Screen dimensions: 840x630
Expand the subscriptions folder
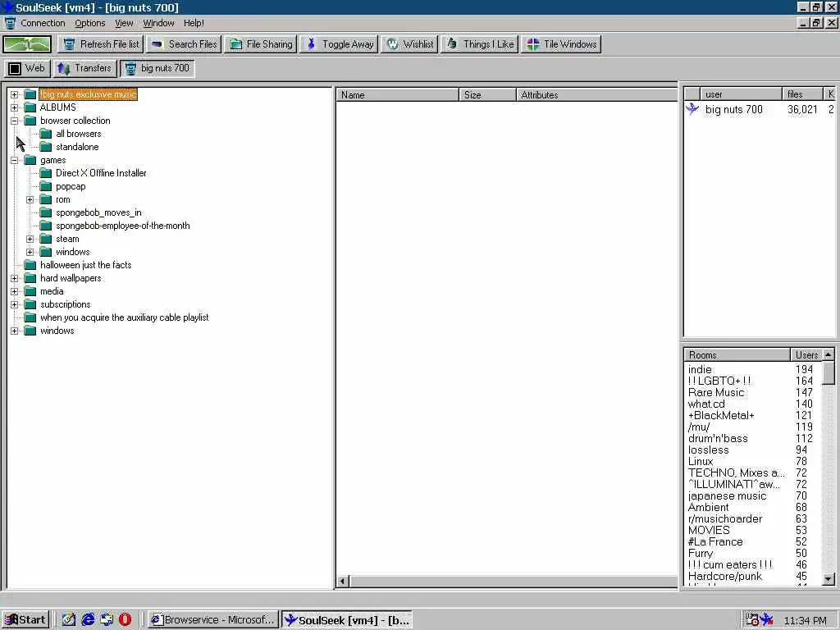click(x=15, y=304)
